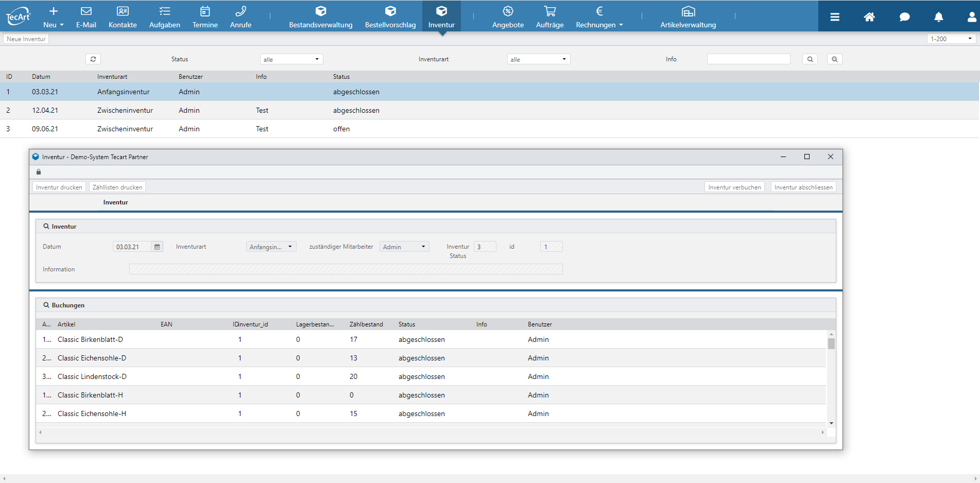Expand the Status filter dropdown

coord(291,59)
